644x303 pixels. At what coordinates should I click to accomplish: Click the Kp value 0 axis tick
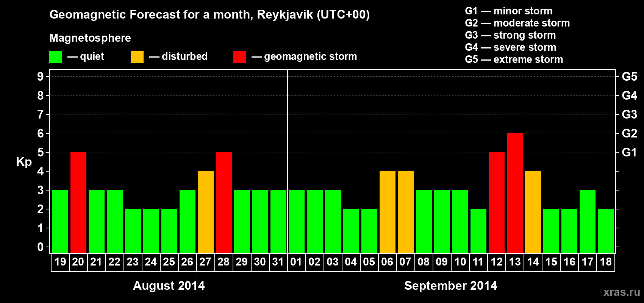pos(41,247)
